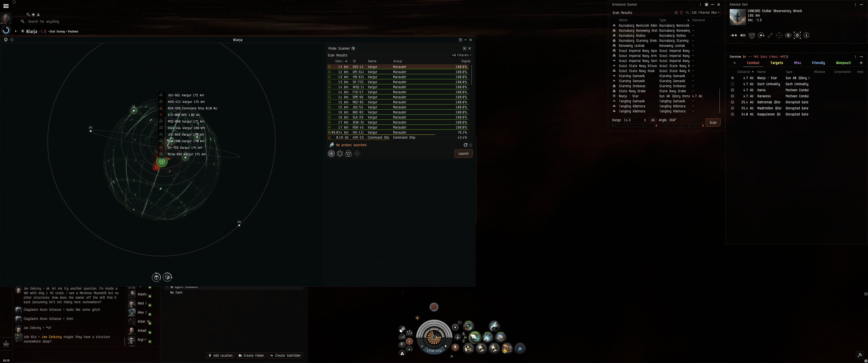Open the 191 Filtered dropdown in Directional Scanner
This screenshot has width=868, height=363.
705,13
